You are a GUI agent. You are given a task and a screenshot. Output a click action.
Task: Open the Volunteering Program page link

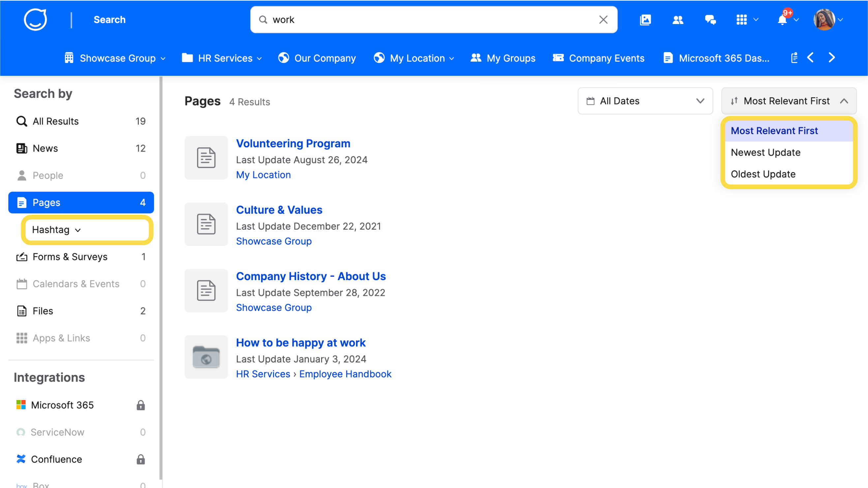click(293, 143)
